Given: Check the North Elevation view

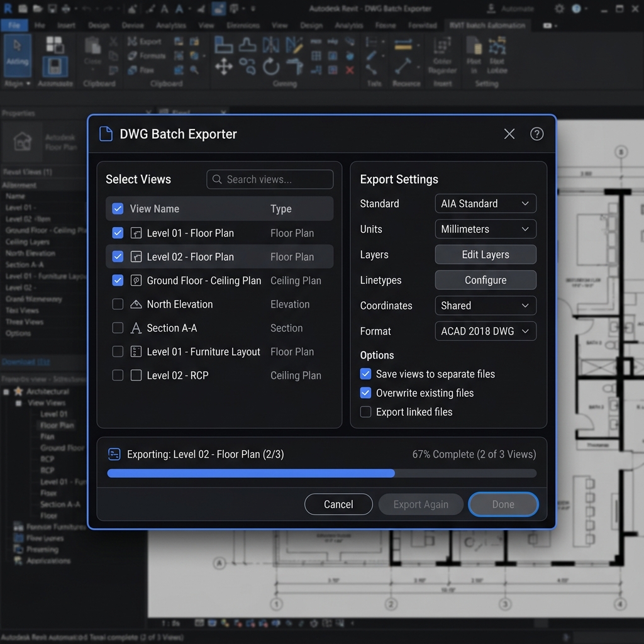Looking at the screenshot, I should (118, 304).
